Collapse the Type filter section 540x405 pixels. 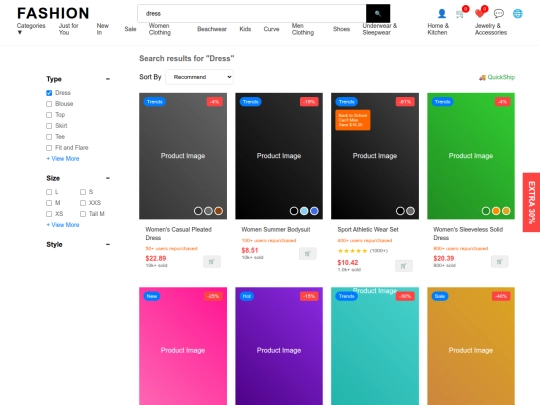(108, 79)
